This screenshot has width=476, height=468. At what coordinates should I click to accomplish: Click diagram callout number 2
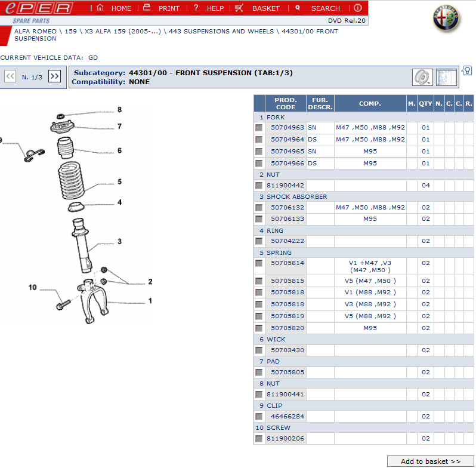150,282
